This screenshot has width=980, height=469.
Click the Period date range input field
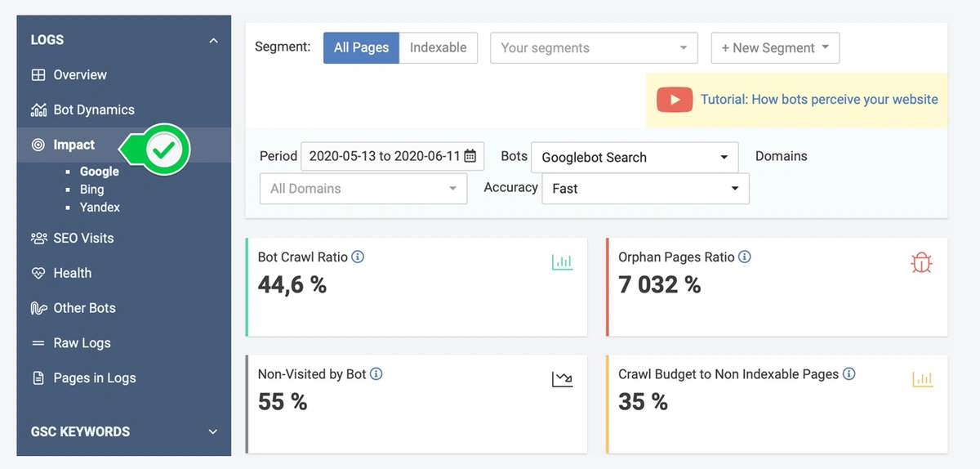click(x=384, y=156)
